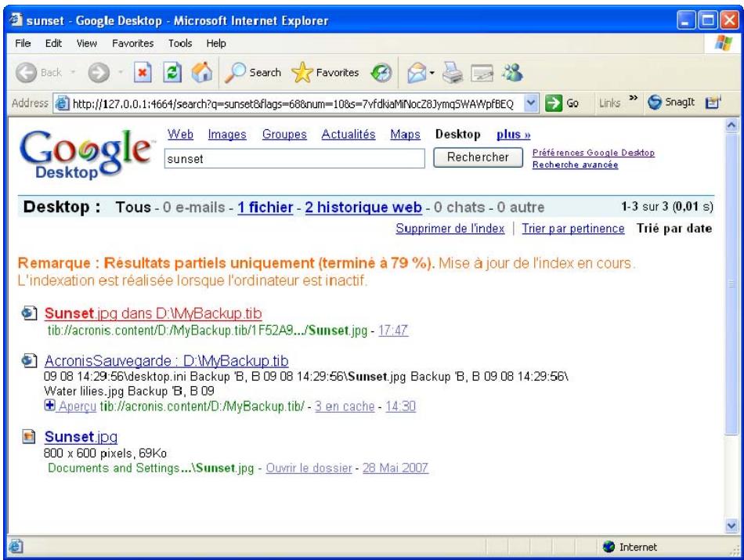Stop page loading with red X icon
Viewport: 744px width, 560px height.
143,73
